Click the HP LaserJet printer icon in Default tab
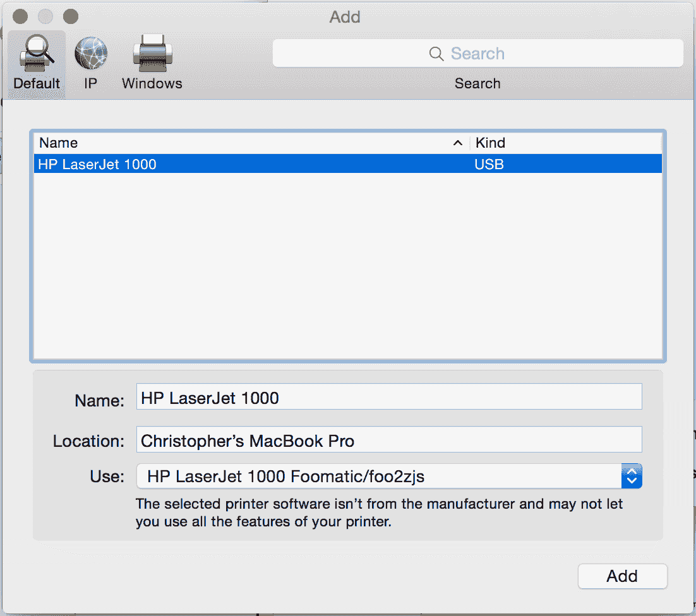696x616 pixels. point(35,54)
